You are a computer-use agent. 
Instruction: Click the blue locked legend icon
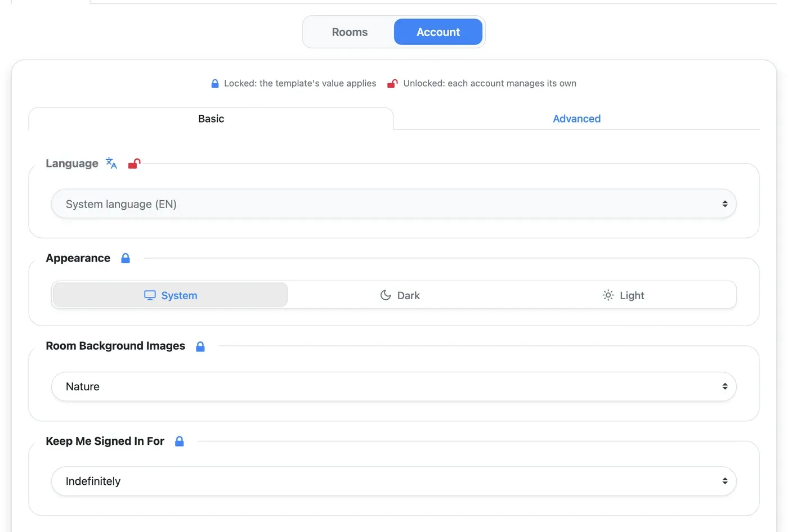215,83
